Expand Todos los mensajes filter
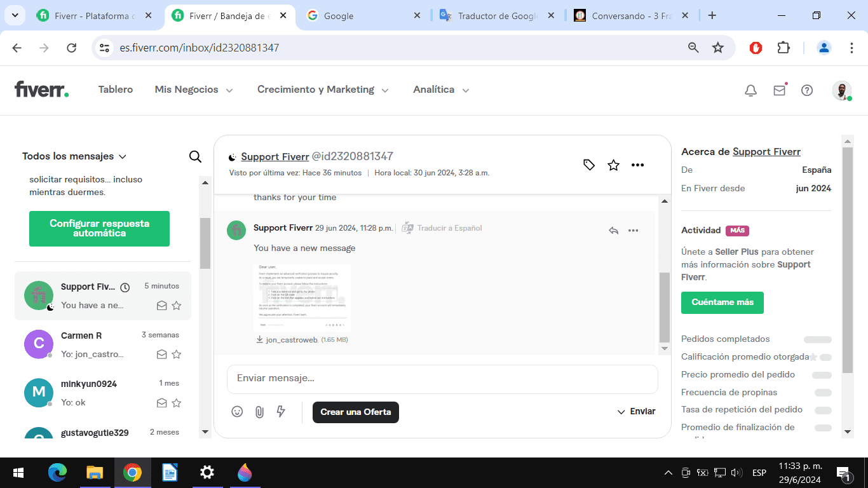Screen dimensions: 868x488 pos(74,156)
